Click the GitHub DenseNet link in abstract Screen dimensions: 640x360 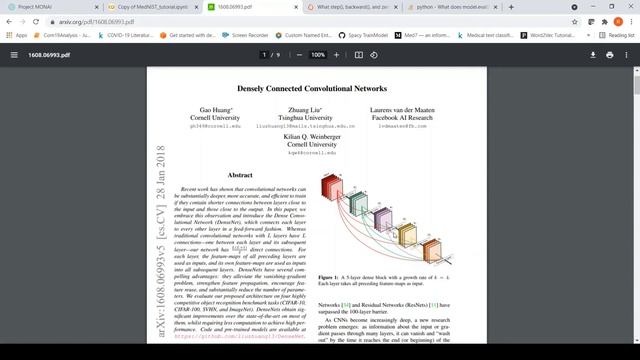240,336
